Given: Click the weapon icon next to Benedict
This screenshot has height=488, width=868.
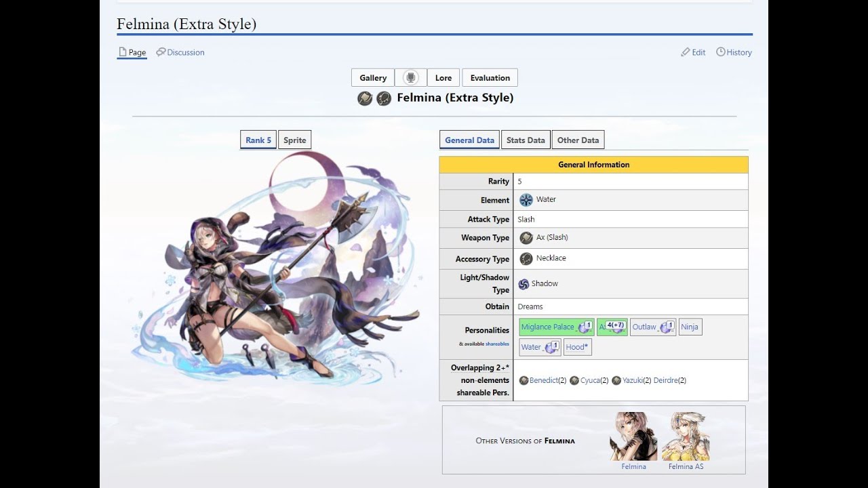Looking at the screenshot, I should tap(524, 381).
